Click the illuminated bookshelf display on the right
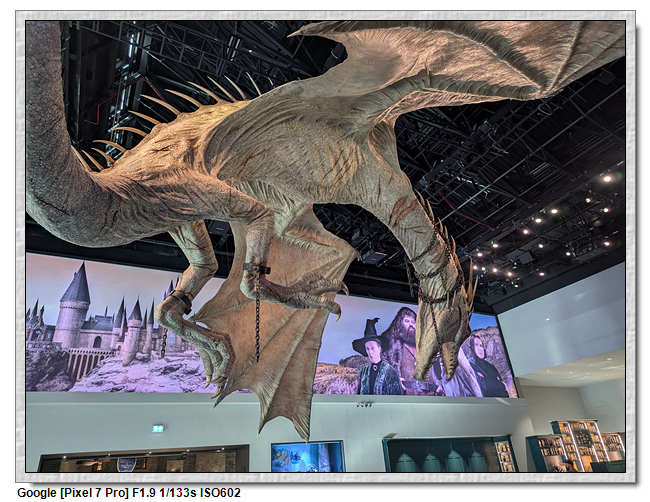650x502 pixels. (580, 446)
